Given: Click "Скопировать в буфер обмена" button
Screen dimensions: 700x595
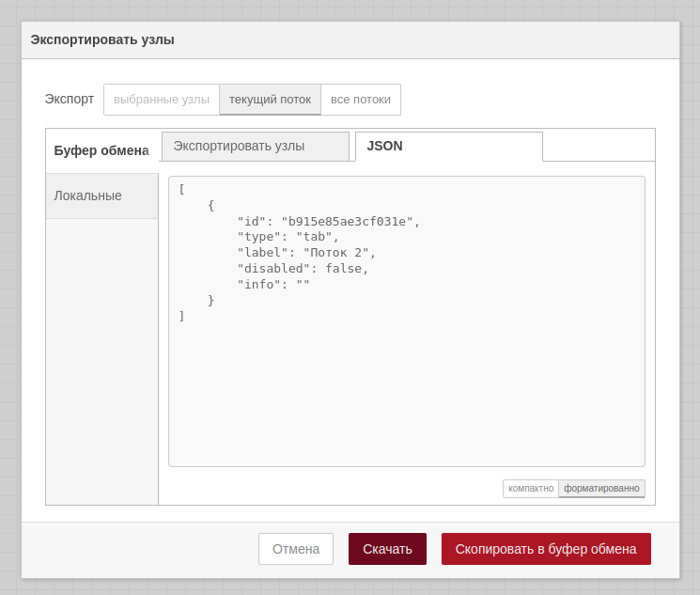Looking at the screenshot, I should (x=546, y=549).
